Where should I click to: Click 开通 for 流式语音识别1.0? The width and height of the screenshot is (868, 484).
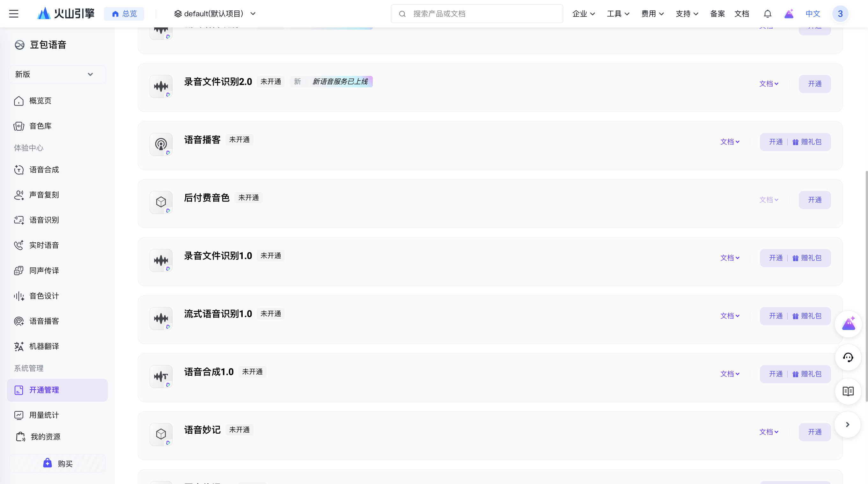pos(776,316)
